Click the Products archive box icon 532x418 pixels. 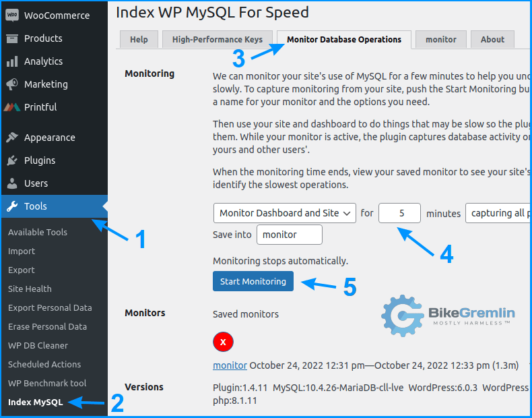12,38
